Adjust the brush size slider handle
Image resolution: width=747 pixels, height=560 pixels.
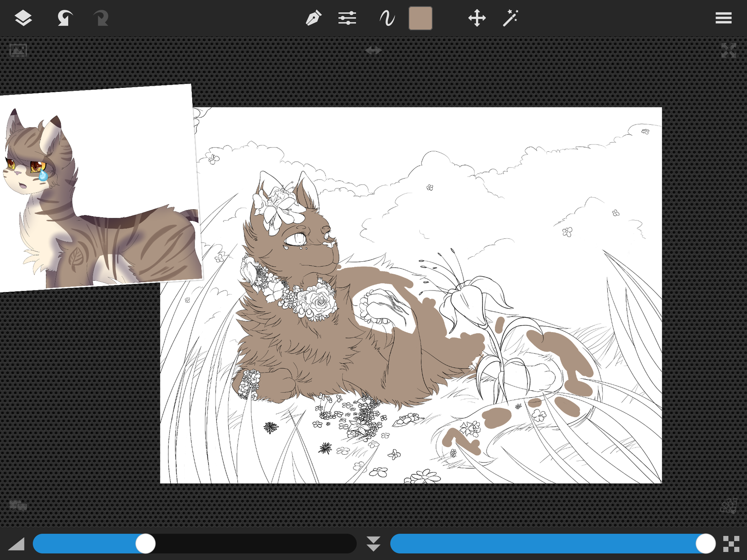point(146,544)
